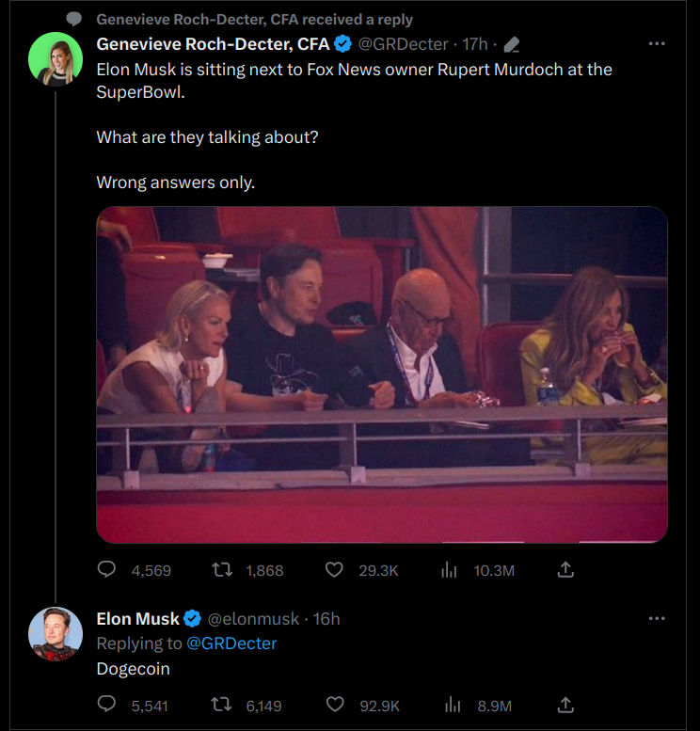Retweet the Dogecoin reply
Image resolution: width=700 pixels, height=731 pixels.
[x=222, y=705]
